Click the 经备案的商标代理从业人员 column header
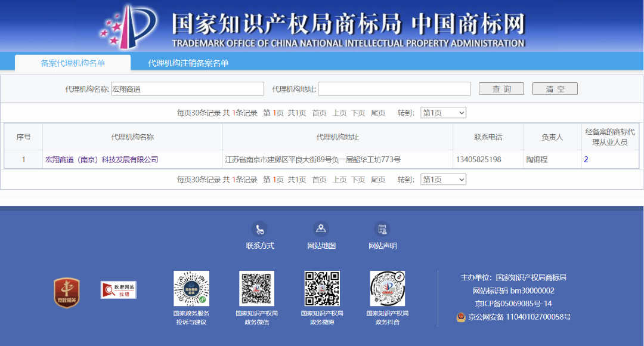The width and height of the screenshot is (644, 346). [x=610, y=137]
